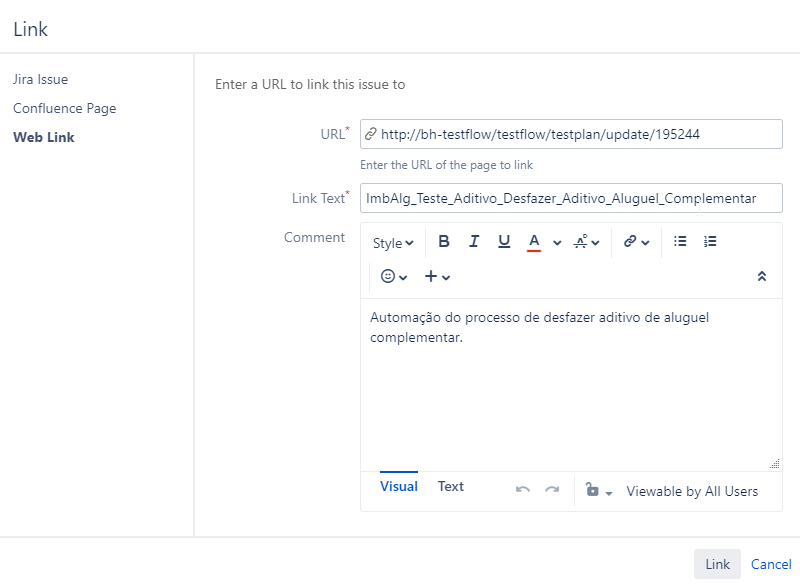Toggle underline formatting button
The width and height of the screenshot is (800, 584).
(504, 242)
